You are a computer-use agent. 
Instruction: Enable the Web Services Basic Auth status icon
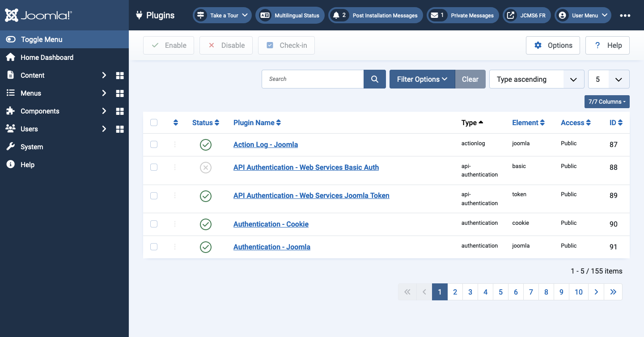(x=206, y=168)
